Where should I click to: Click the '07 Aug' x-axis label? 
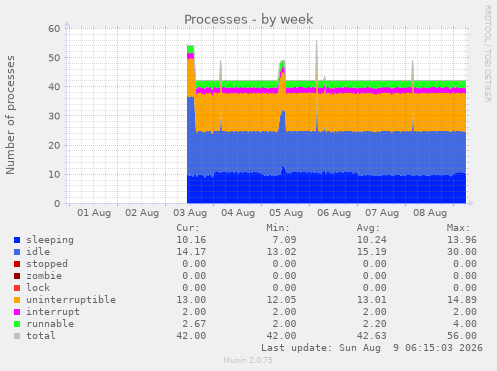[x=382, y=213]
